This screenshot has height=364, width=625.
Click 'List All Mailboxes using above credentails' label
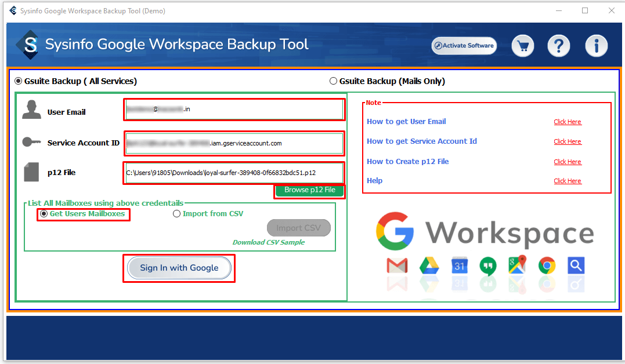106,203
